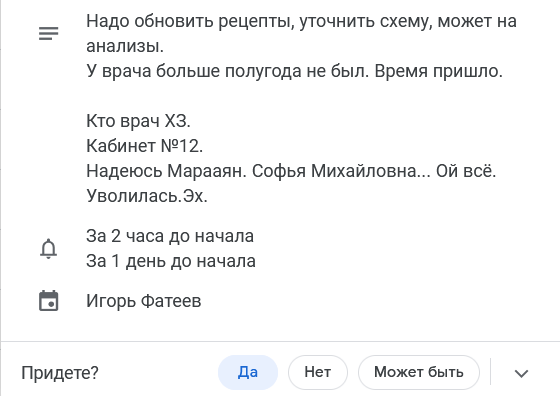Click the phrase Время пришло
The height and width of the screenshot is (396, 560).
(x=439, y=71)
